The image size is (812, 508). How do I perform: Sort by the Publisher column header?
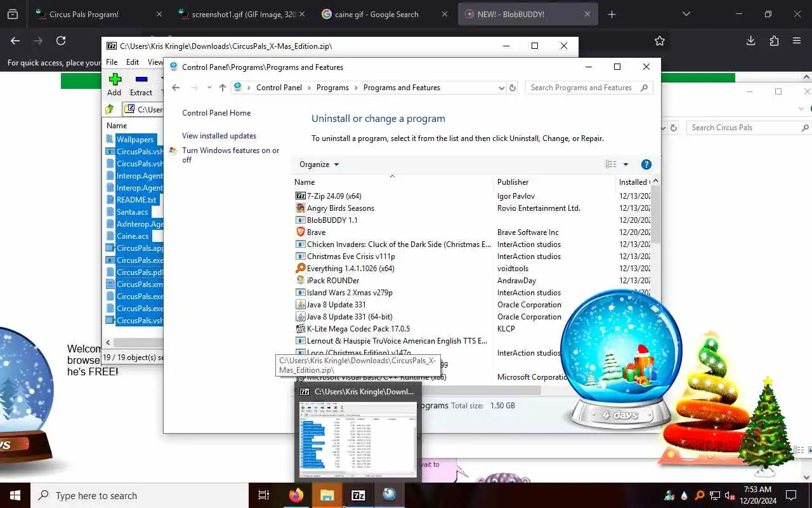click(553, 182)
